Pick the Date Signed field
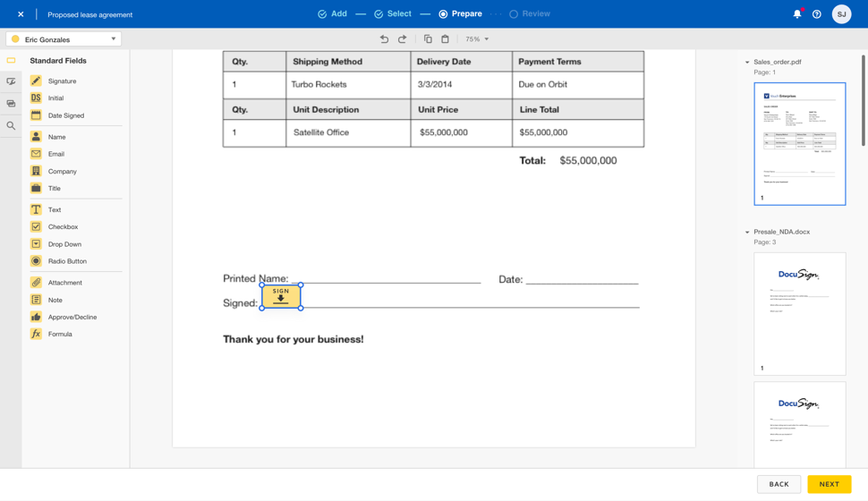 (x=57, y=115)
